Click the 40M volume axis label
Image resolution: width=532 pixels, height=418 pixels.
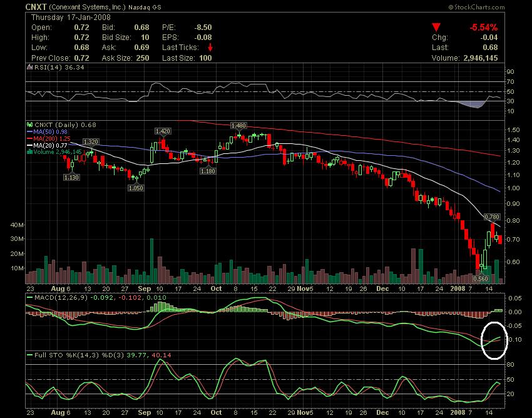tap(18, 225)
